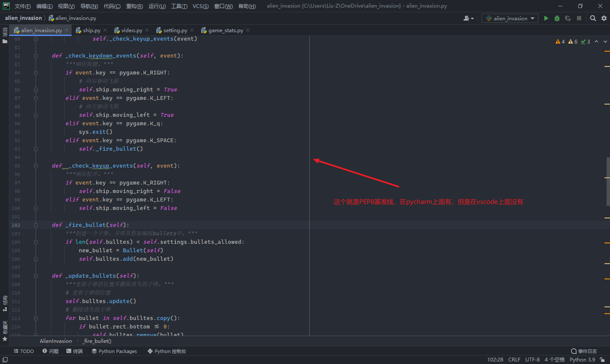Open the VCS(S) menu
The width and height of the screenshot is (610, 364).
tap(200, 6)
